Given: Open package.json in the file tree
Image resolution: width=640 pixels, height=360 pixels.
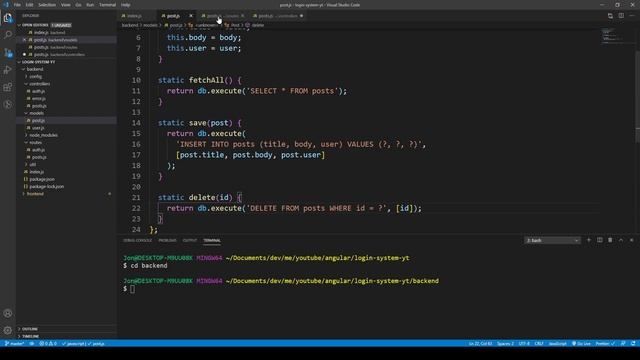Looking at the screenshot, I should (66, 179).
